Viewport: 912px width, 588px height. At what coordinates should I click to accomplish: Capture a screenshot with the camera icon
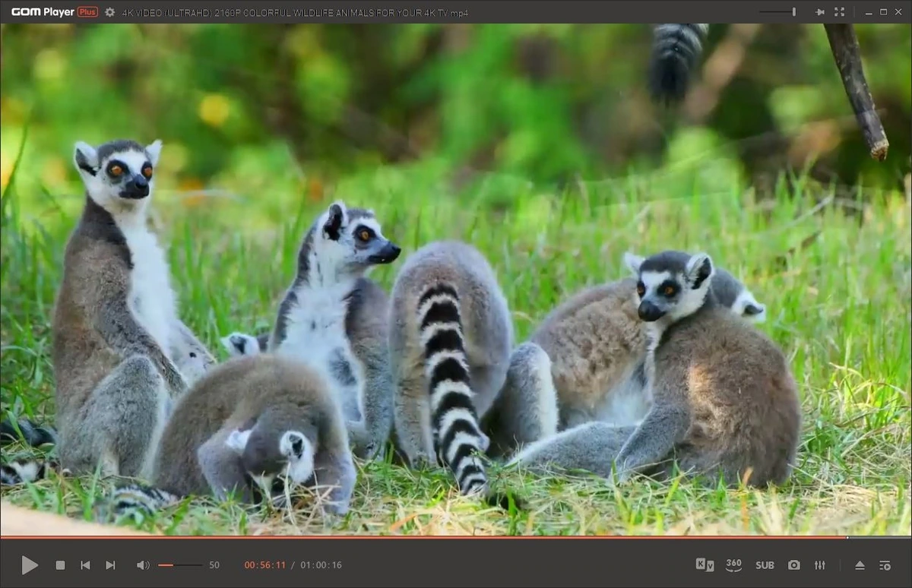[794, 565]
